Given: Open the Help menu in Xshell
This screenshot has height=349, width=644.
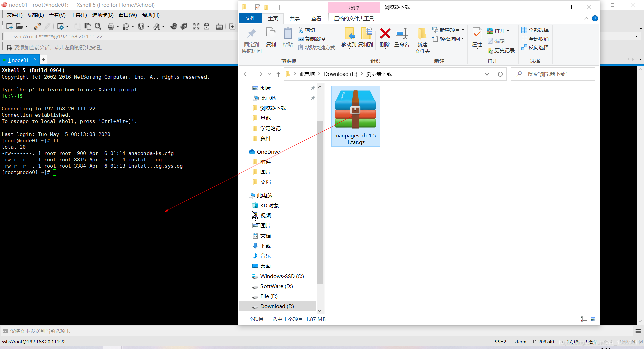Looking at the screenshot, I should (x=151, y=15).
